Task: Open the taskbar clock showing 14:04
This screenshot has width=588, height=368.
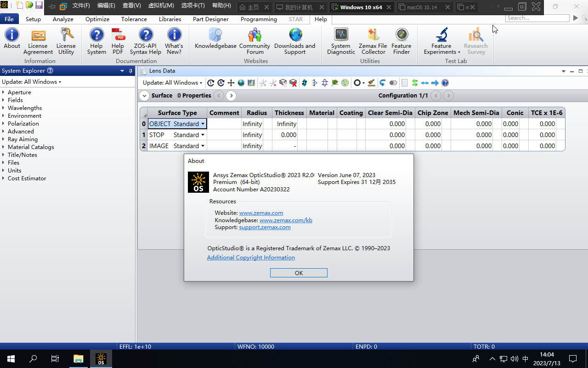Action: pyautogui.click(x=547, y=358)
